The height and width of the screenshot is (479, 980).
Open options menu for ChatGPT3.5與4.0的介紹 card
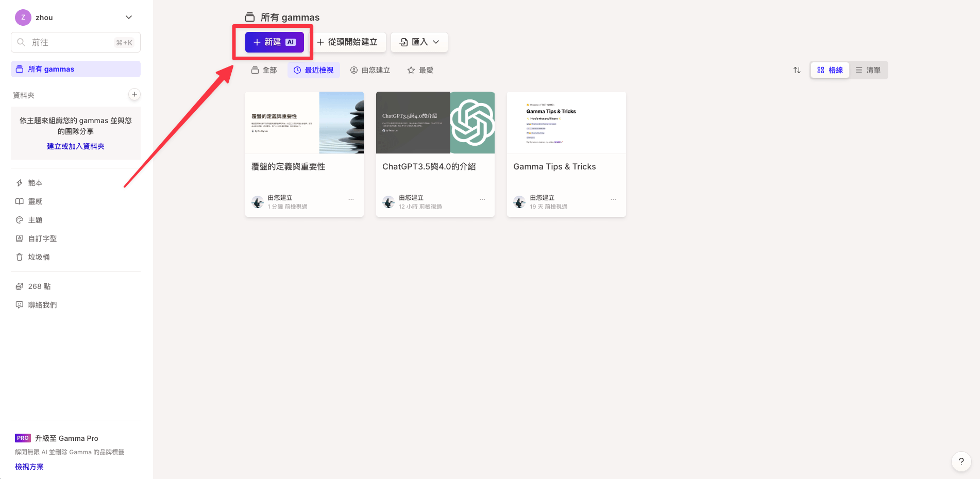point(482,199)
